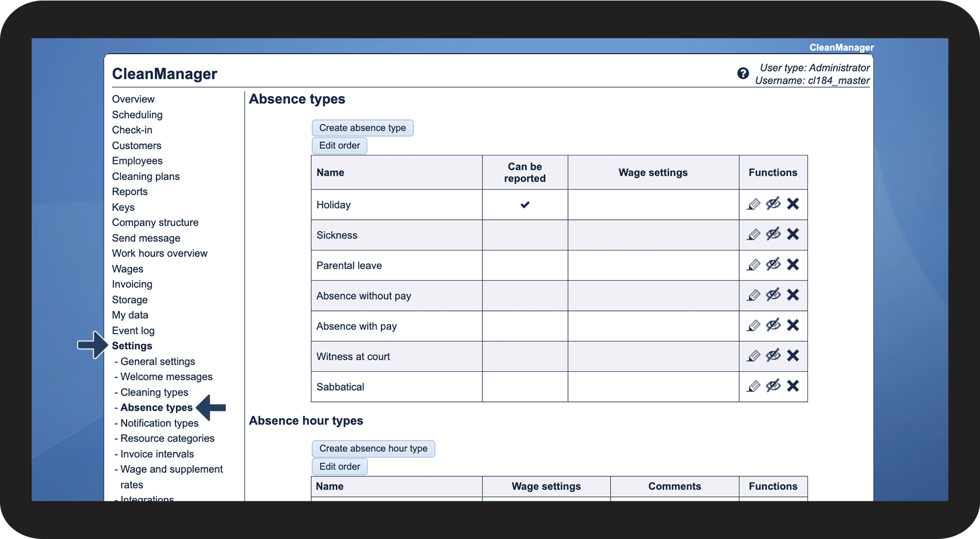This screenshot has width=980, height=539.
Task: Delete the Holiday absence type
Action: 793,204
